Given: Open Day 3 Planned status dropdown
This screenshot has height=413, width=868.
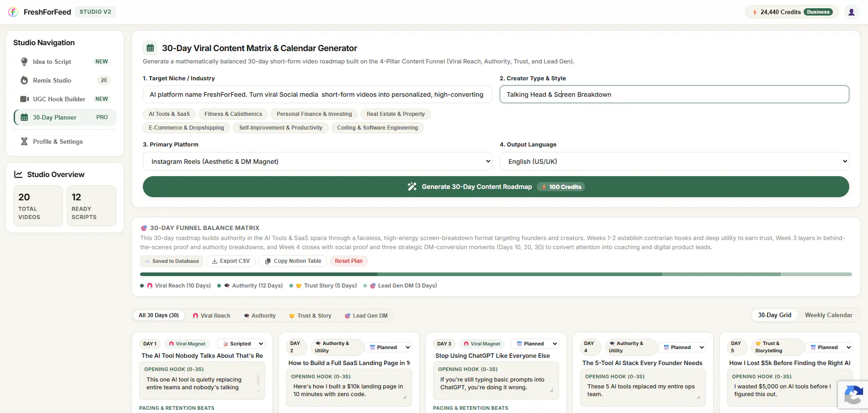Looking at the screenshot, I should pyautogui.click(x=535, y=344).
